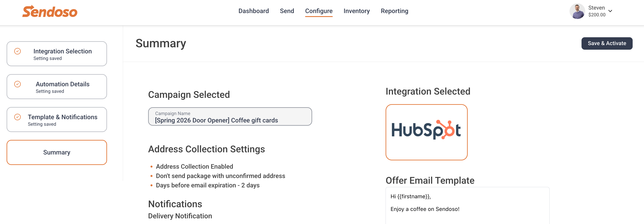644x224 pixels.
Task: Select the HubSpot integration logo card
Action: coord(426,132)
